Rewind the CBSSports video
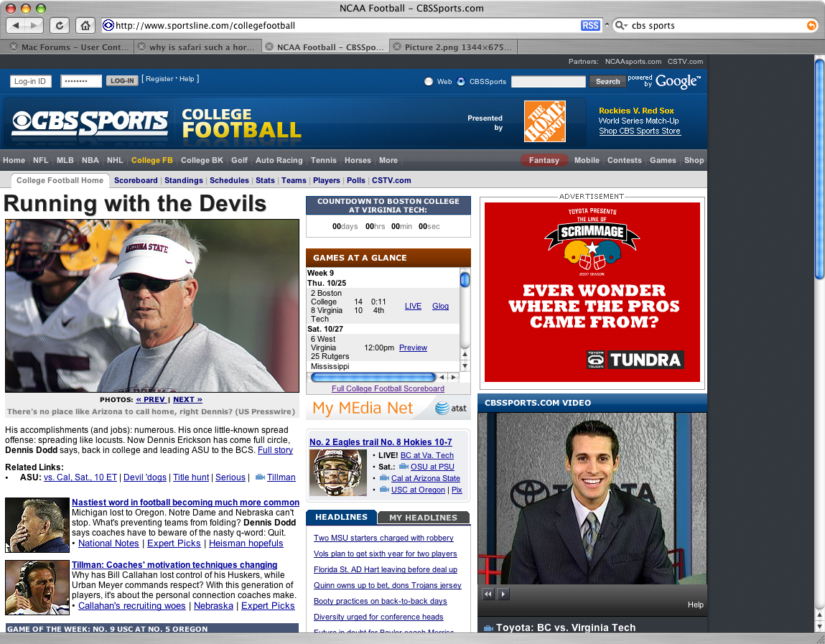This screenshot has height=644, width=825. [x=488, y=594]
